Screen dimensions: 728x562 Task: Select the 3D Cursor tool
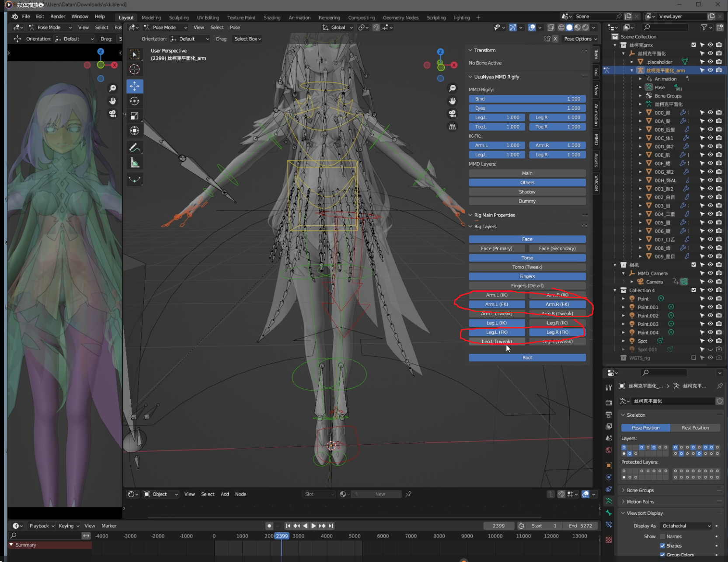[135, 69]
